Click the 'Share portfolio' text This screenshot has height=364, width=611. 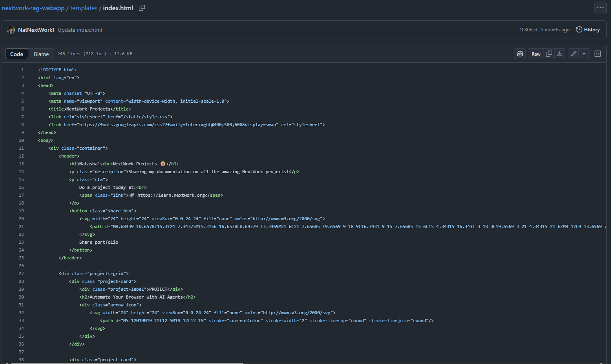coord(99,242)
